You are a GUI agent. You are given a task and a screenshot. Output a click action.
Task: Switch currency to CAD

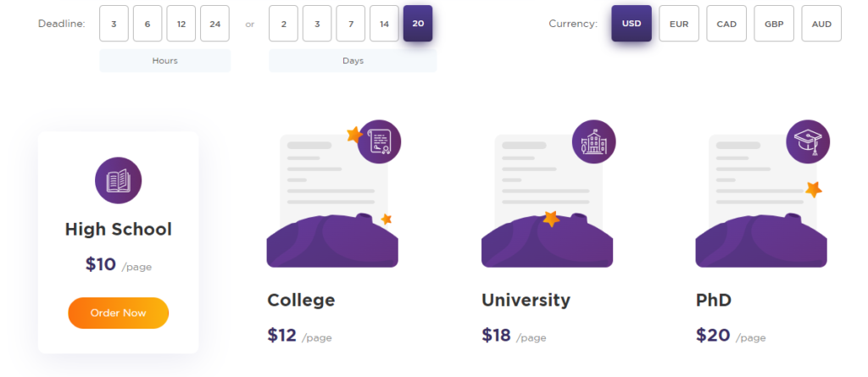click(x=726, y=24)
